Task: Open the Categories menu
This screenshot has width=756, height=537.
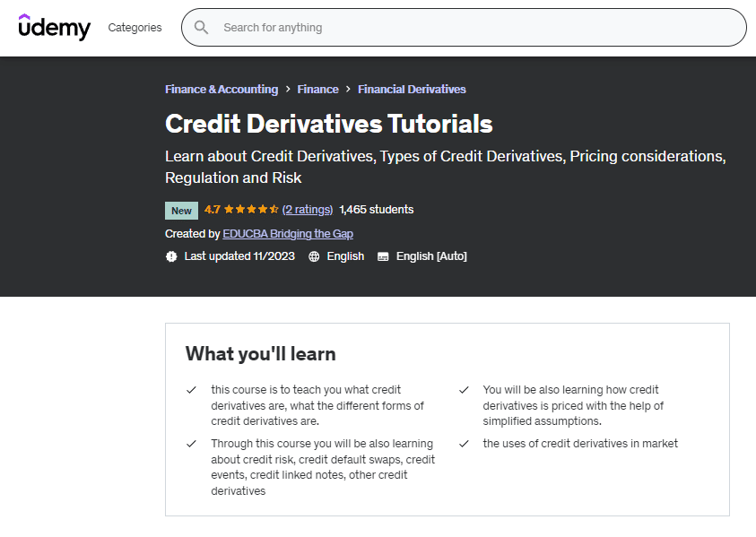Action: click(135, 28)
